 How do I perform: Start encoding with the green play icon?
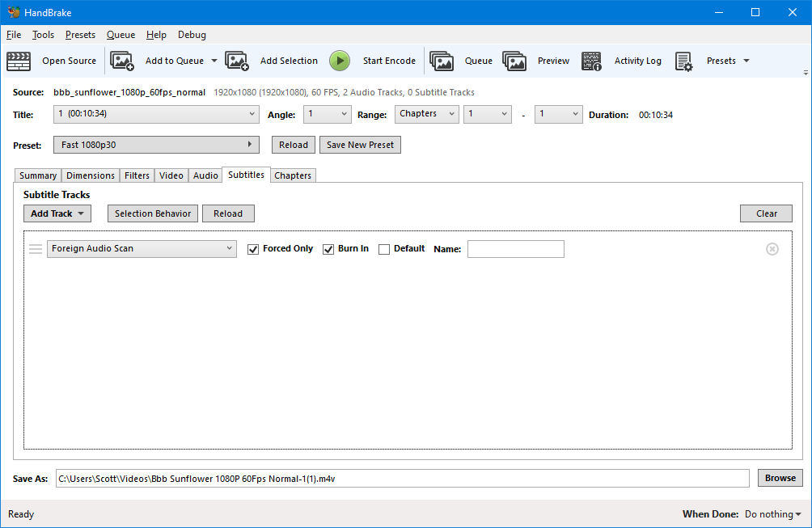pyautogui.click(x=340, y=61)
